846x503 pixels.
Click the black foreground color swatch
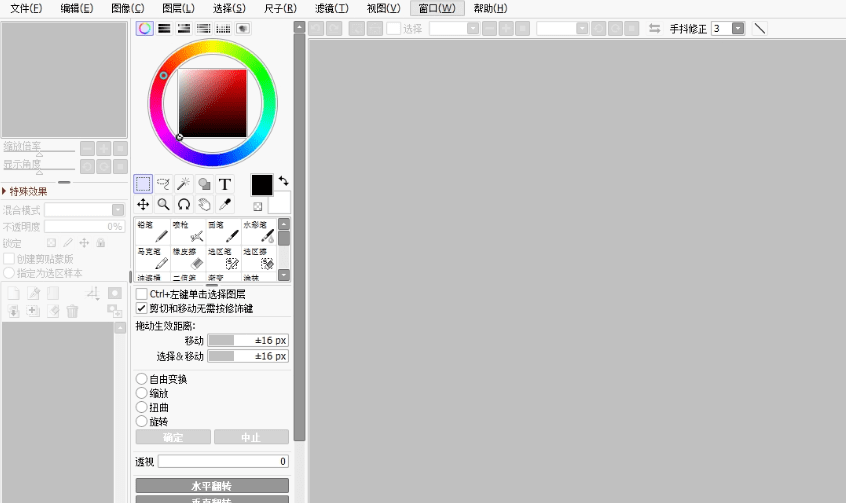(x=261, y=185)
